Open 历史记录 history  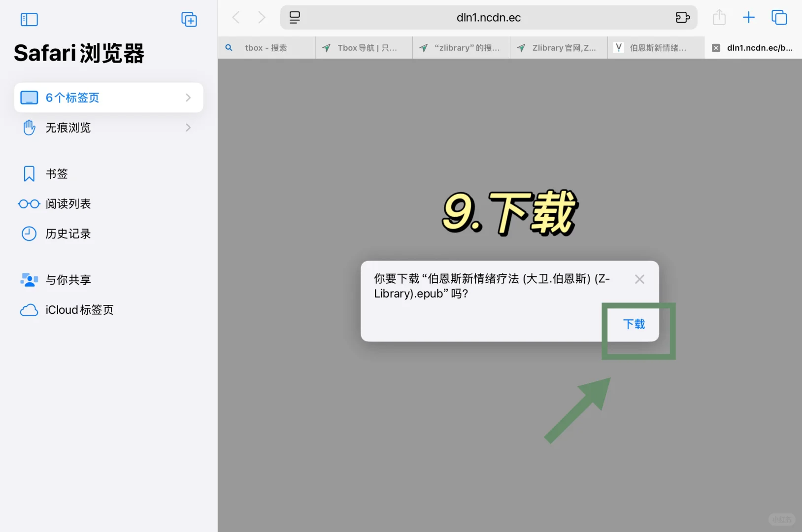pyautogui.click(x=108, y=234)
